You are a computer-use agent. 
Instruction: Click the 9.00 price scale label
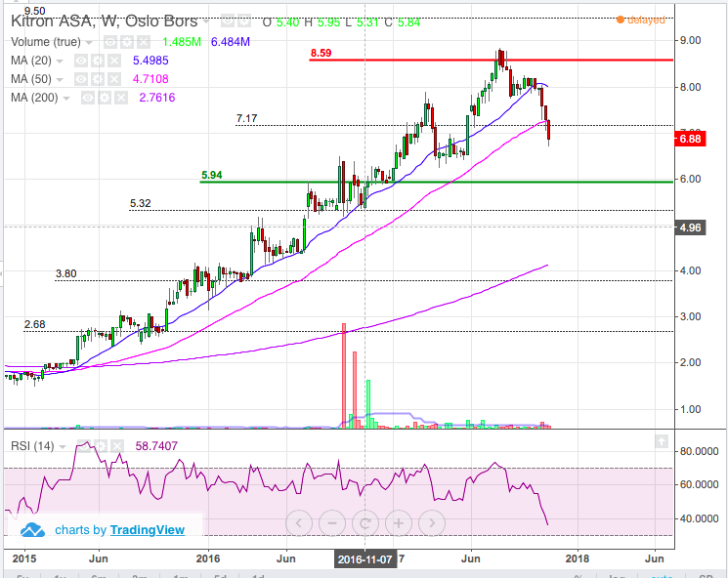pos(691,40)
